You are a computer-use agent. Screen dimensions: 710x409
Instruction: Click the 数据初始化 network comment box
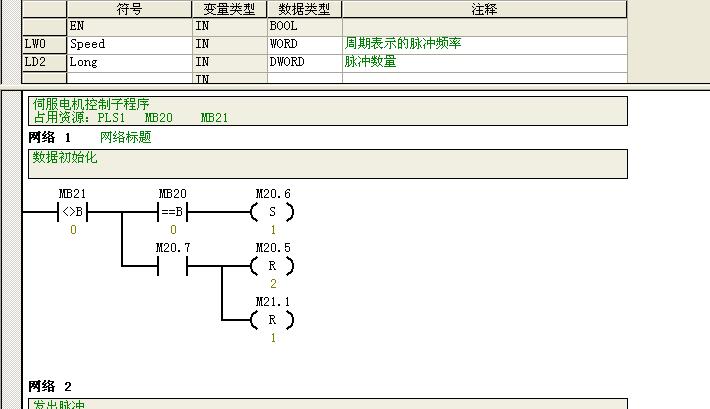click(x=329, y=164)
